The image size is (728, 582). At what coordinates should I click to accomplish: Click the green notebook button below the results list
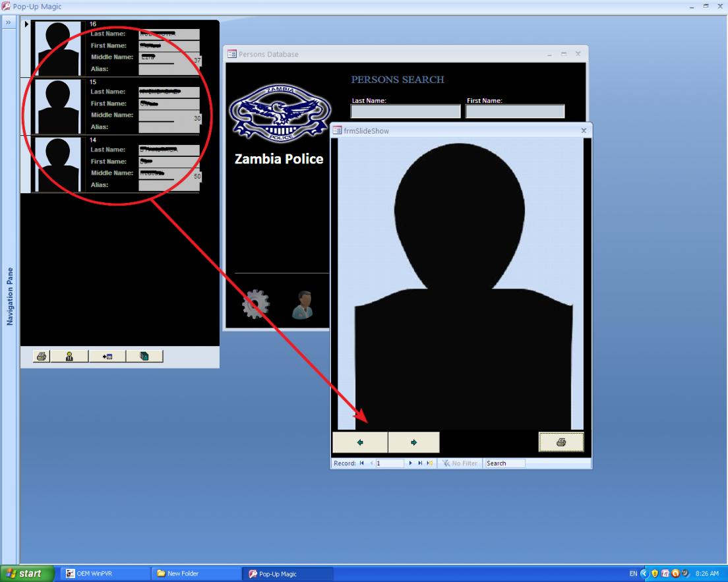(144, 356)
